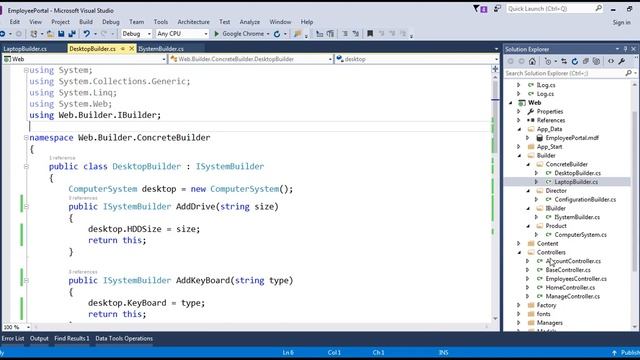Pin the Solution Explorer panel with the pushpin
Viewport: 640px width, 360px height.
pos(625,49)
